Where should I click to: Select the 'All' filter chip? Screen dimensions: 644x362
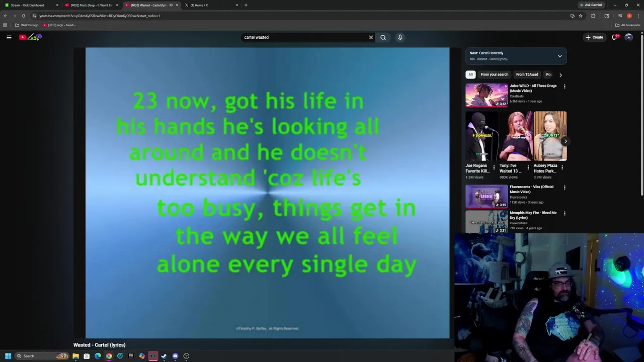point(470,74)
